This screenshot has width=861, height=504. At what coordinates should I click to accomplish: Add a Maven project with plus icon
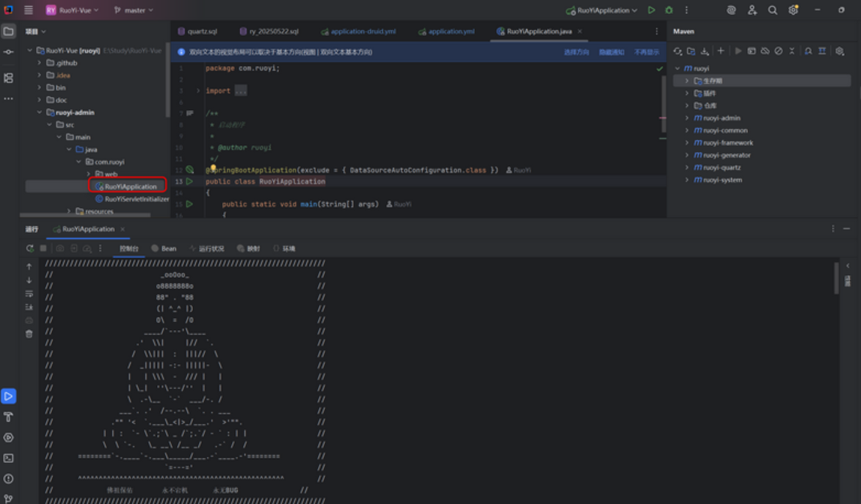pyautogui.click(x=720, y=51)
